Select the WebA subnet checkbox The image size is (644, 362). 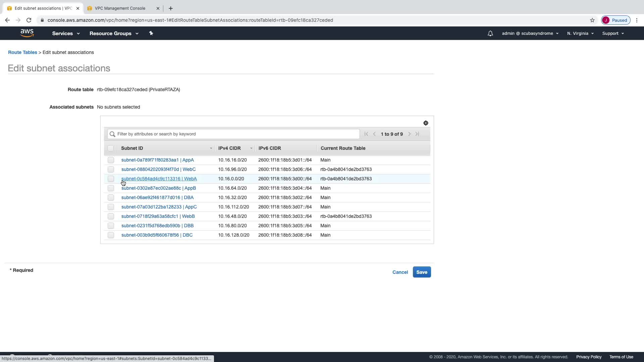click(x=111, y=179)
